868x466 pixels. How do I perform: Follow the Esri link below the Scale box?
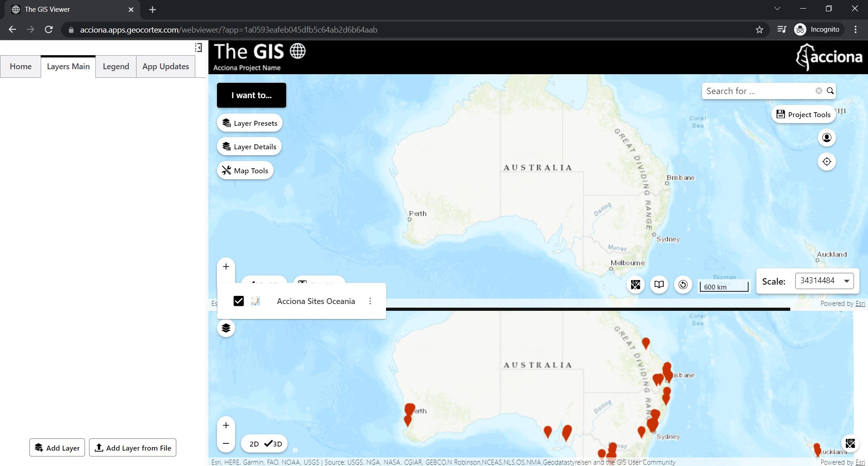pyautogui.click(x=860, y=304)
